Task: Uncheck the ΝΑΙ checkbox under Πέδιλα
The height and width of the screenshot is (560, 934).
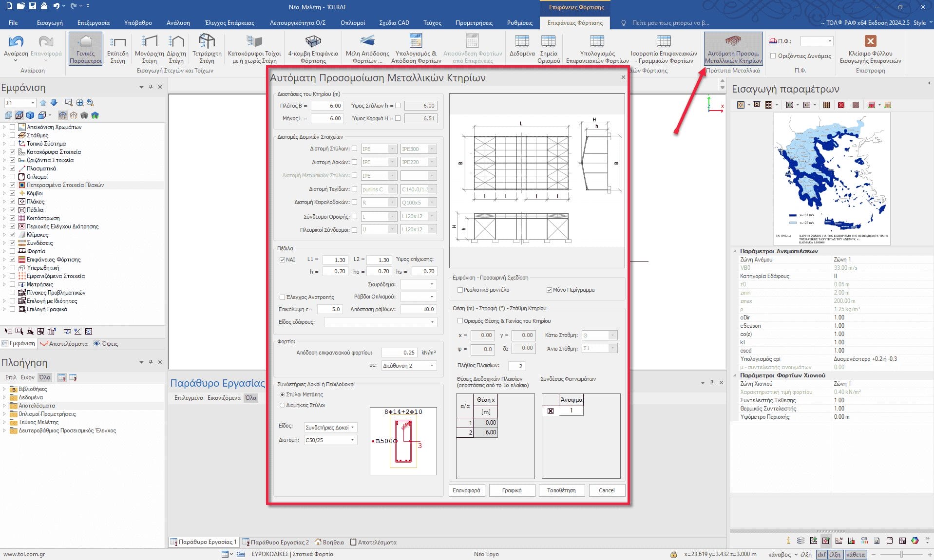Action: (282, 260)
